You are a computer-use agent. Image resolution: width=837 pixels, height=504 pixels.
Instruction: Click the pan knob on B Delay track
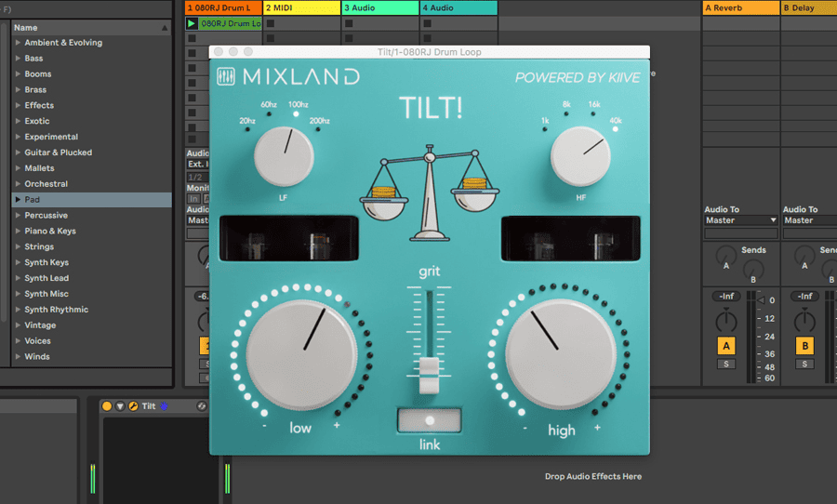pyautogui.click(x=804, y=322)
